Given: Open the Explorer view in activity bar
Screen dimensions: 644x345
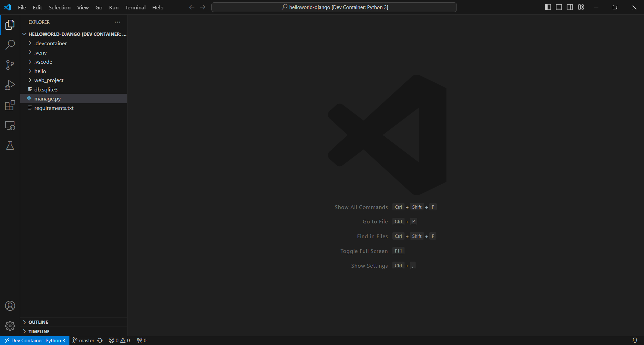Looking at the screenshot, I should coord(10,25).
